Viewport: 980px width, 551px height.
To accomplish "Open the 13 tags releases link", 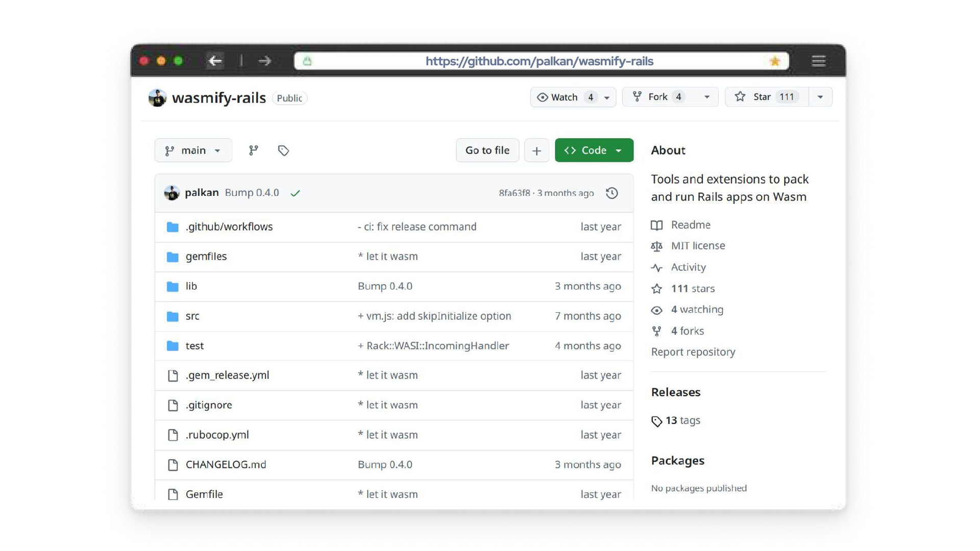I will coord(682,420).
